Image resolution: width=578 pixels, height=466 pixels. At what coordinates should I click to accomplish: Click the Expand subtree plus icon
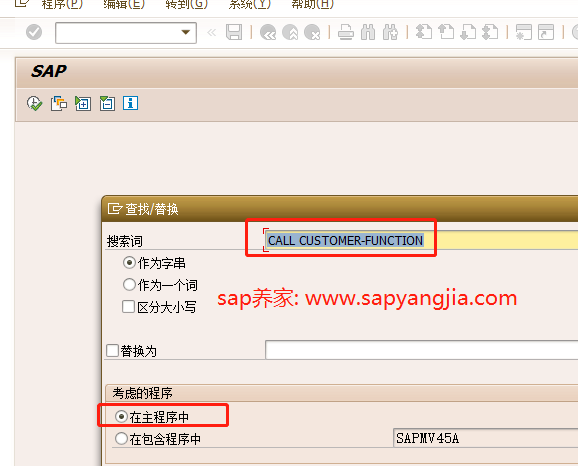(x=83, y=104)
